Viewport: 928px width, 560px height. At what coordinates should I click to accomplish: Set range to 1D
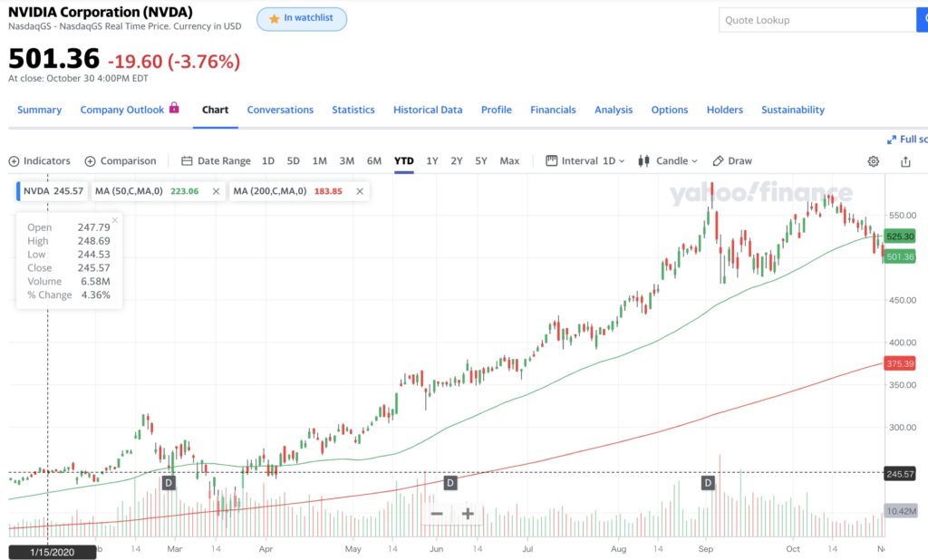click(268, 160)
